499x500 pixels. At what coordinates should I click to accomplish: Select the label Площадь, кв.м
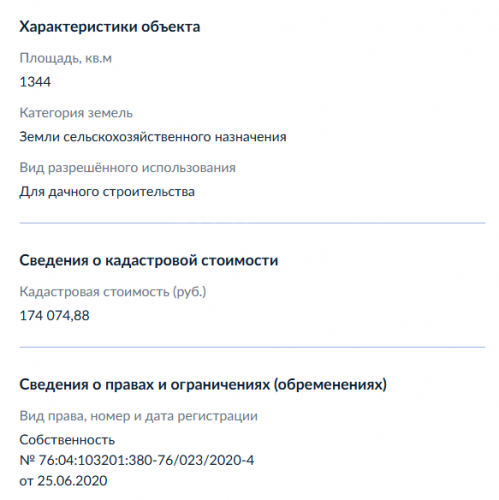point(66,59)
